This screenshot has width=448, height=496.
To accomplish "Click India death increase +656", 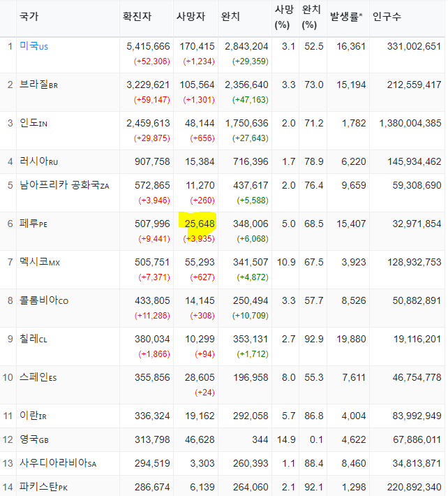I will click(202, 138).
